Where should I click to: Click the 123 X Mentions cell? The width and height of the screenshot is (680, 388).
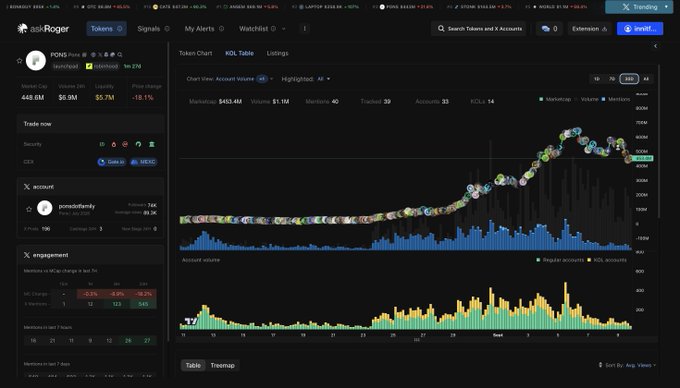tap(117, 304)
